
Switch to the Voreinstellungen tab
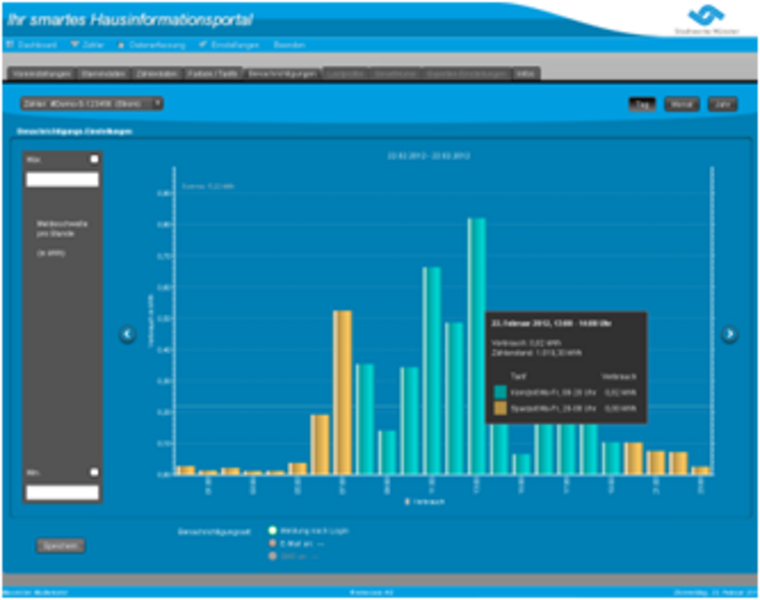click(42, 74)
